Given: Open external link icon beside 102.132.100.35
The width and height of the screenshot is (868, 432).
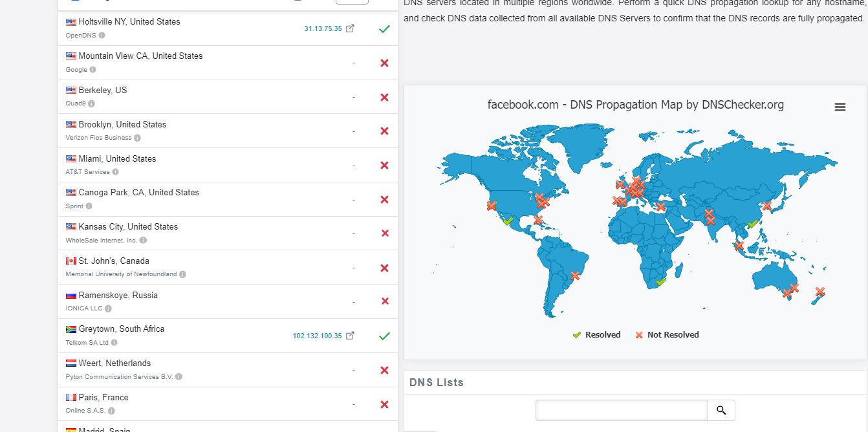Looking at the screenshot, I should pyautogui.click(x=350, y=336).
